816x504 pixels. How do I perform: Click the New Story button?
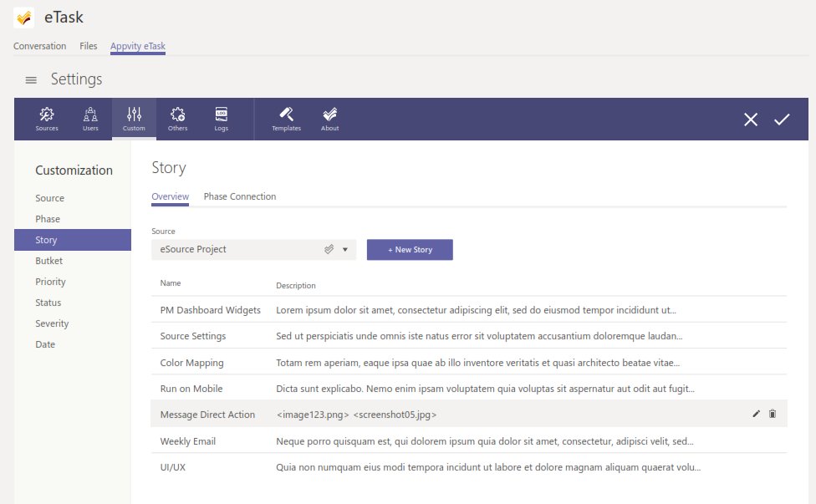[410, 249]
